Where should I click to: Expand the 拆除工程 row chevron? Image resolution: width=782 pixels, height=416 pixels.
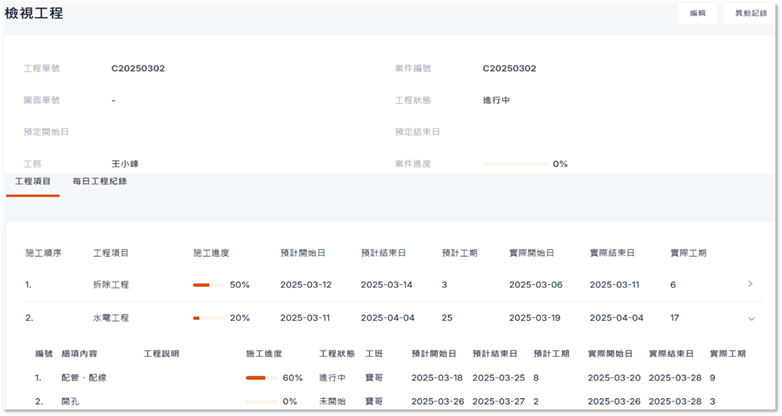click(x=751, y=285)
